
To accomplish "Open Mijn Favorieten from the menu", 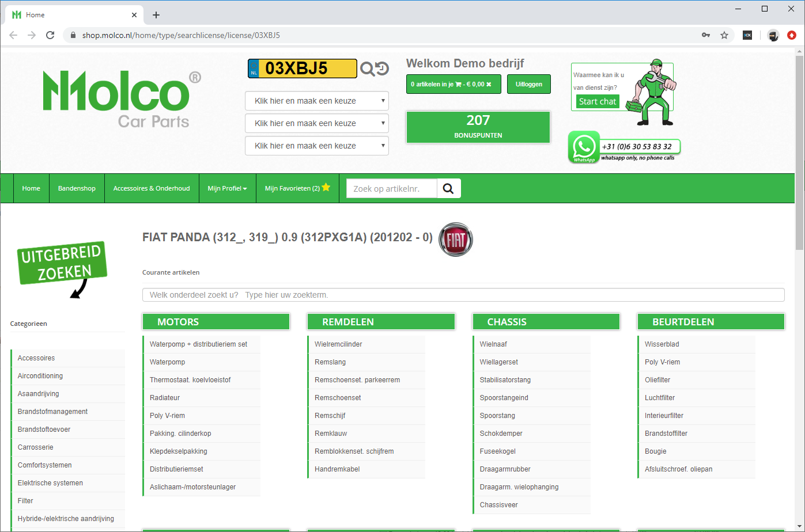I will click(297, 188).
